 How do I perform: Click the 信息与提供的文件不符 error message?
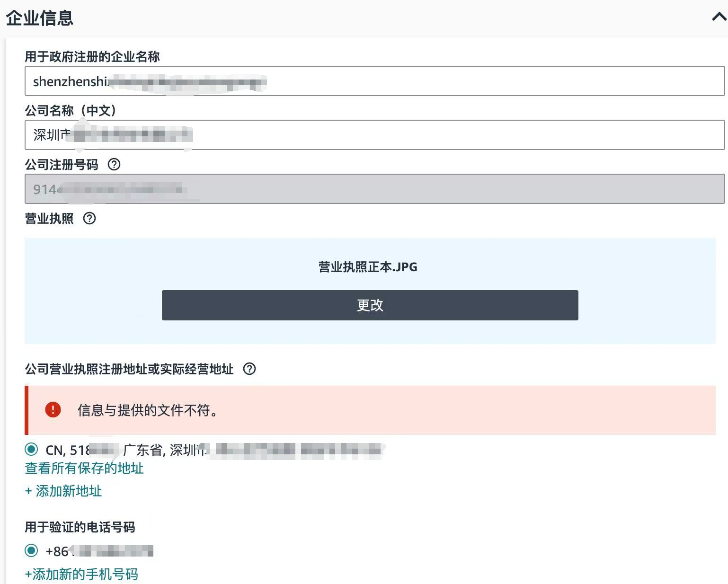[x=148, y=410]
